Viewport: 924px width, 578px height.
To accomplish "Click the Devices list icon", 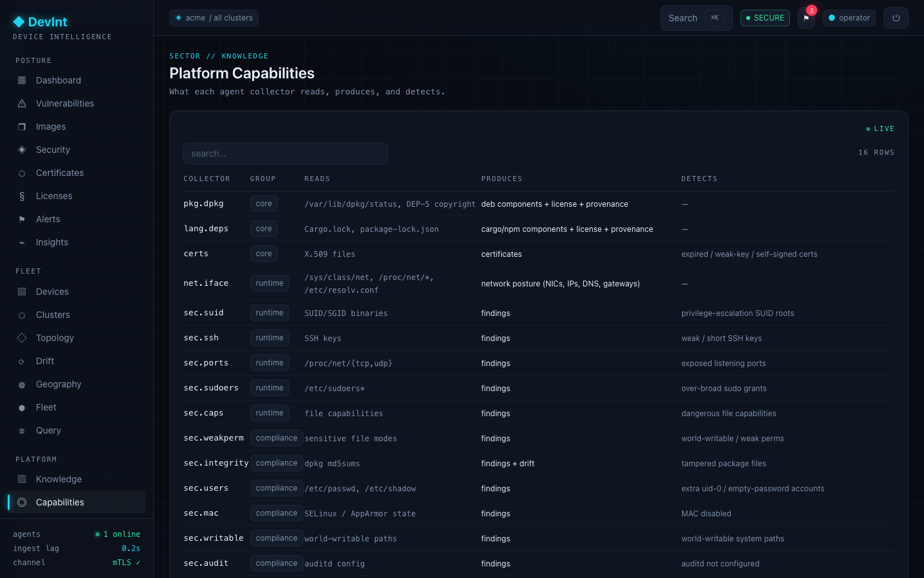I will coord(22,292).
